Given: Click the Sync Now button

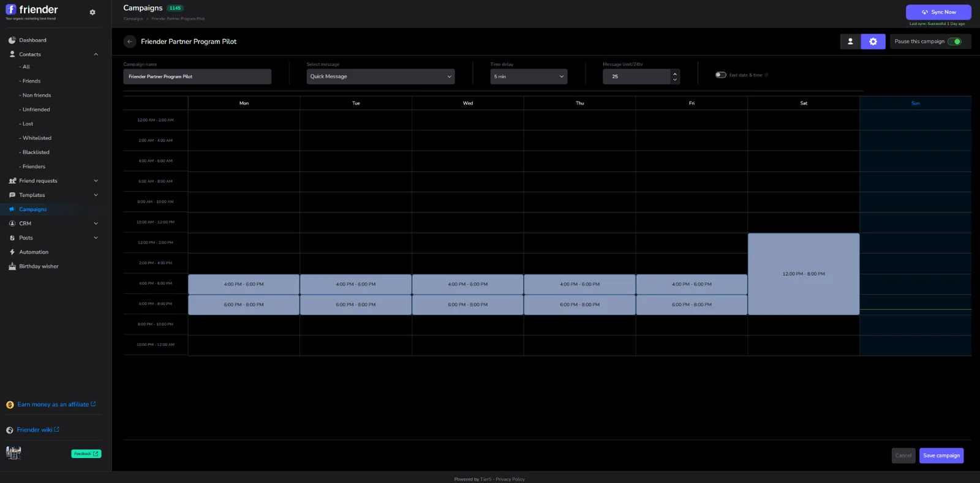Looking at the screenshot, I should coord(938,12).
